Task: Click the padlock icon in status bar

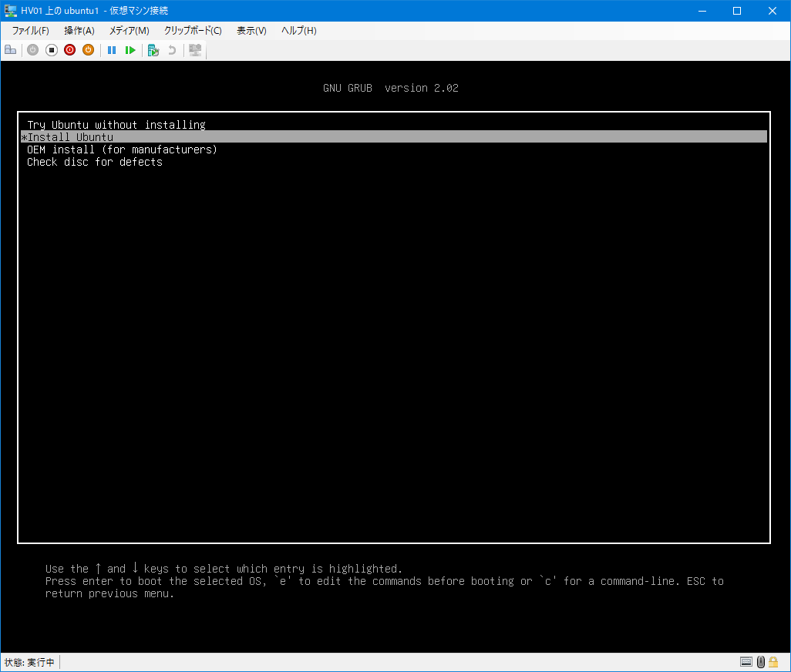Action: (x=776, y=662)
